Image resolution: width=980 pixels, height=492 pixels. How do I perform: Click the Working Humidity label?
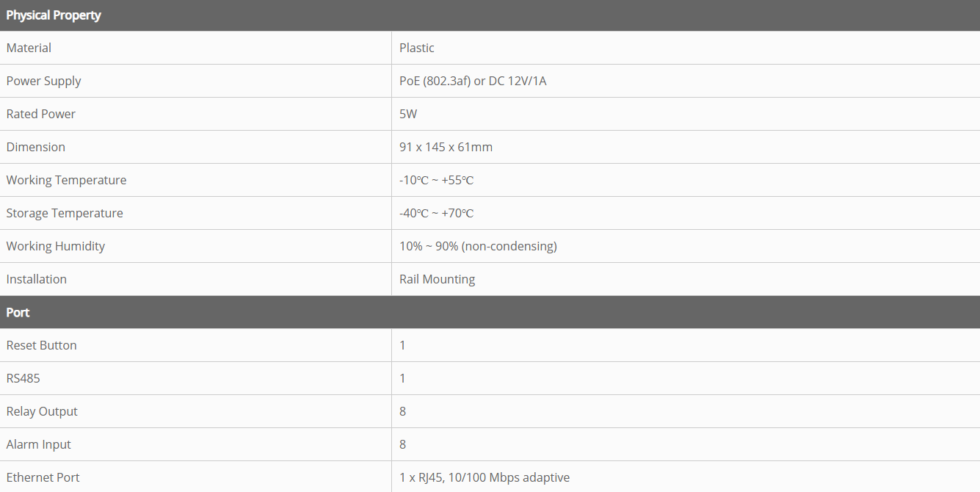click(55, 246)
